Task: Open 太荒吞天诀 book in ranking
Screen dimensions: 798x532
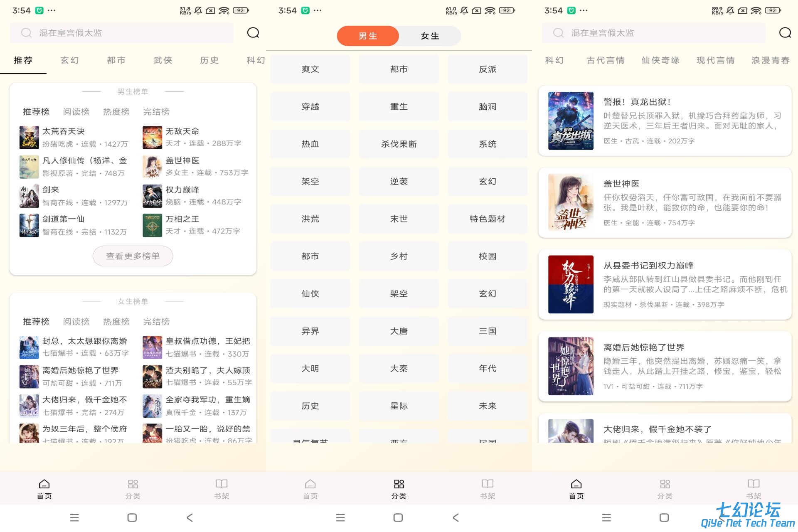Action: pyautogui.click(x=64, y=131)
